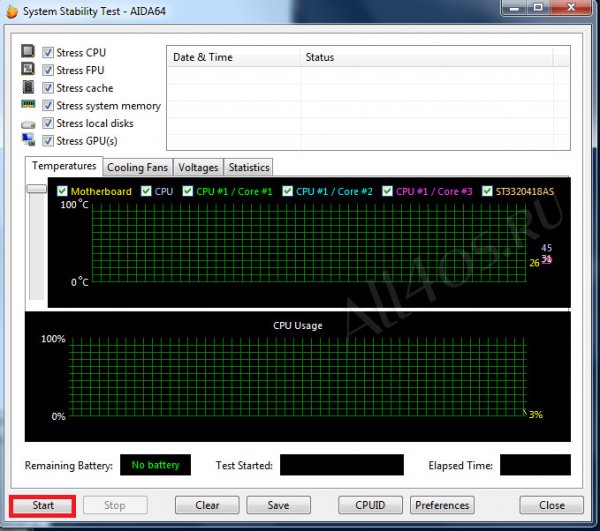Save the test results

coord(278,505)
